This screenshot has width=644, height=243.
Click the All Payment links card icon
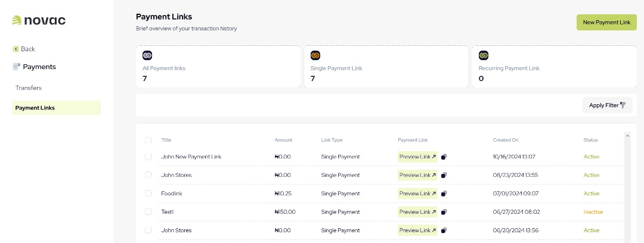pyautogui.click(x=147, y=55)
